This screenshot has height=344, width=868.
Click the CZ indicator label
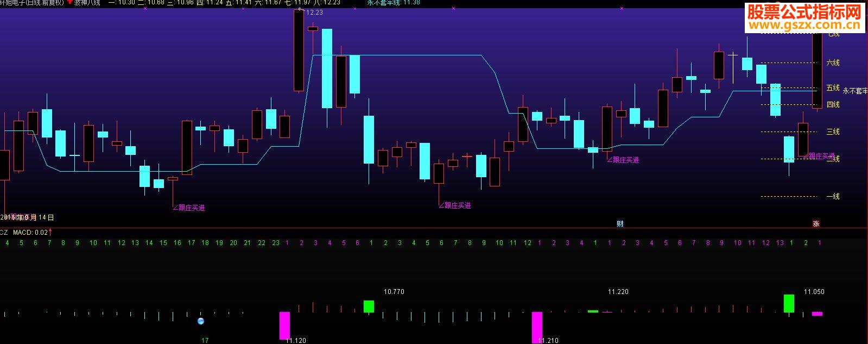point(4,233)
